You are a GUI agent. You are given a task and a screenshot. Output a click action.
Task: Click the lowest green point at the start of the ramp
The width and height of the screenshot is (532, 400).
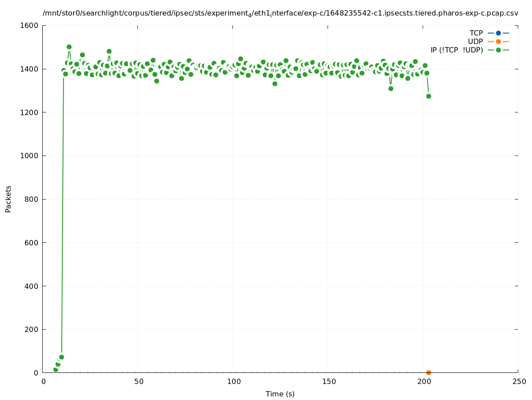click(56, 369)
